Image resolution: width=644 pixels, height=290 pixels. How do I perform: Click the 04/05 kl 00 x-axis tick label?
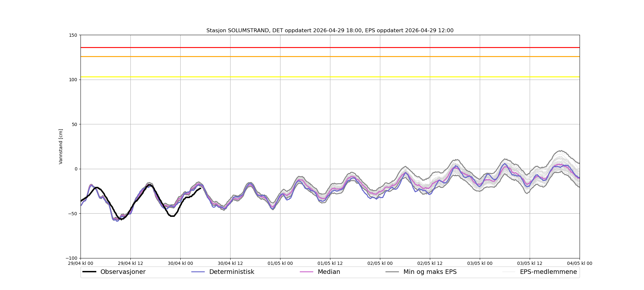[x=579, y=263]
